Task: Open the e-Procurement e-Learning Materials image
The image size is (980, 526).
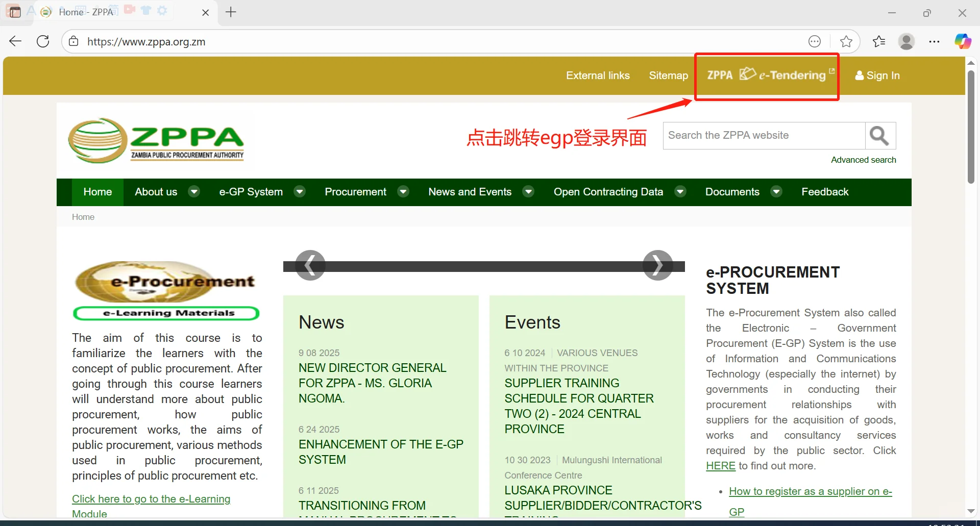Action: (166, 291)
